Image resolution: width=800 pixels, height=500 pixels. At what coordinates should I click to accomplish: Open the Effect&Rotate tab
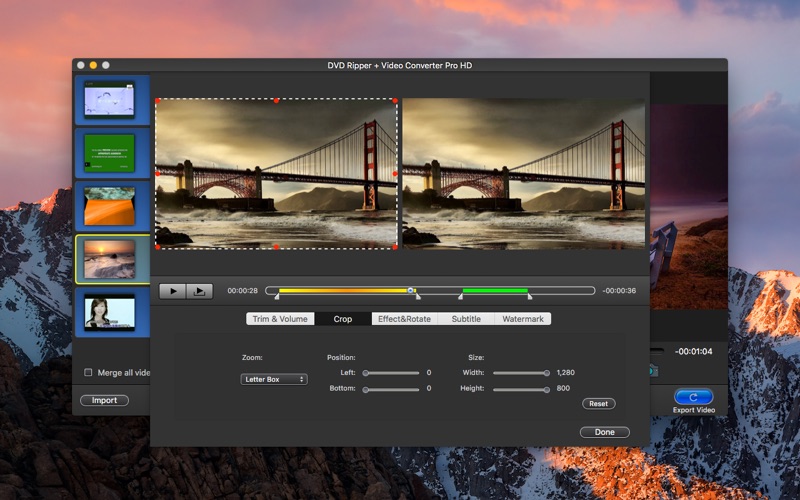404,319
